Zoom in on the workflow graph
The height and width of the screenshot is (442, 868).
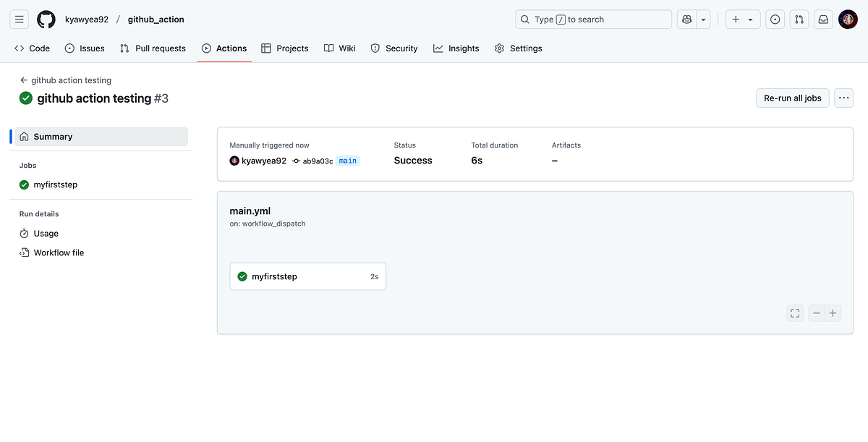pyautogui.click(x=833, y=313)
